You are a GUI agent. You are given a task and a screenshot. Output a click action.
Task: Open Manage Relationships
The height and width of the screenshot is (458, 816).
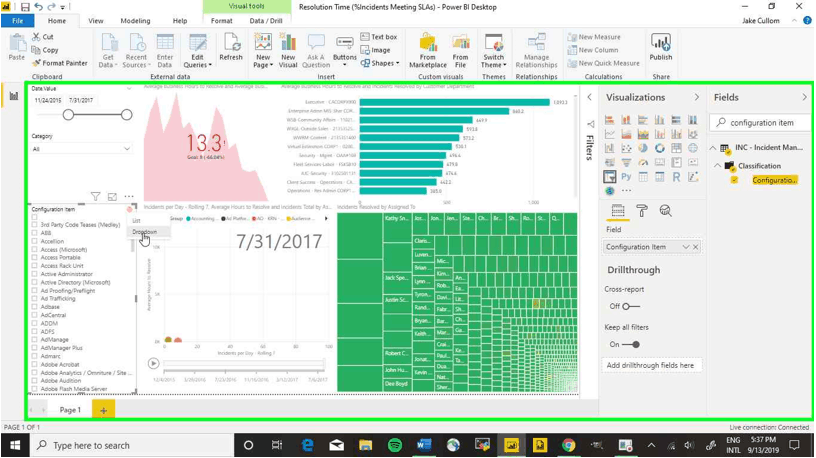click(x=536, y=50)
